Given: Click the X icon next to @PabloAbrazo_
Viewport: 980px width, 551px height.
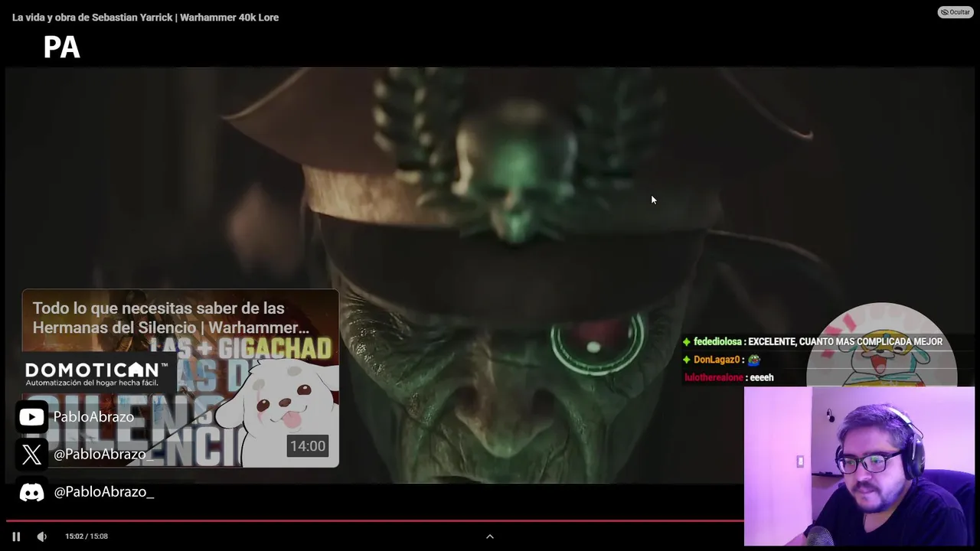Looking at the screenshot, I should tap(31, 455).
